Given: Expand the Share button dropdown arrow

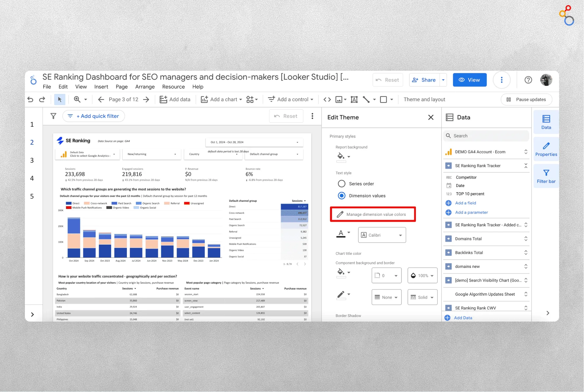Looking at the screenshot, I should pyautogui.click(x=443, y=80).
